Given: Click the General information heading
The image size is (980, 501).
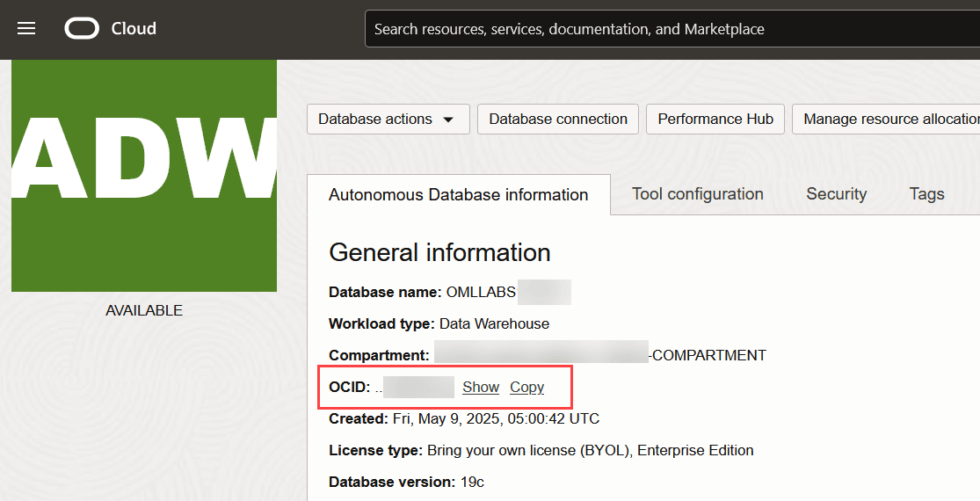Looking at the screenshot, I should [x=440, y=252].
